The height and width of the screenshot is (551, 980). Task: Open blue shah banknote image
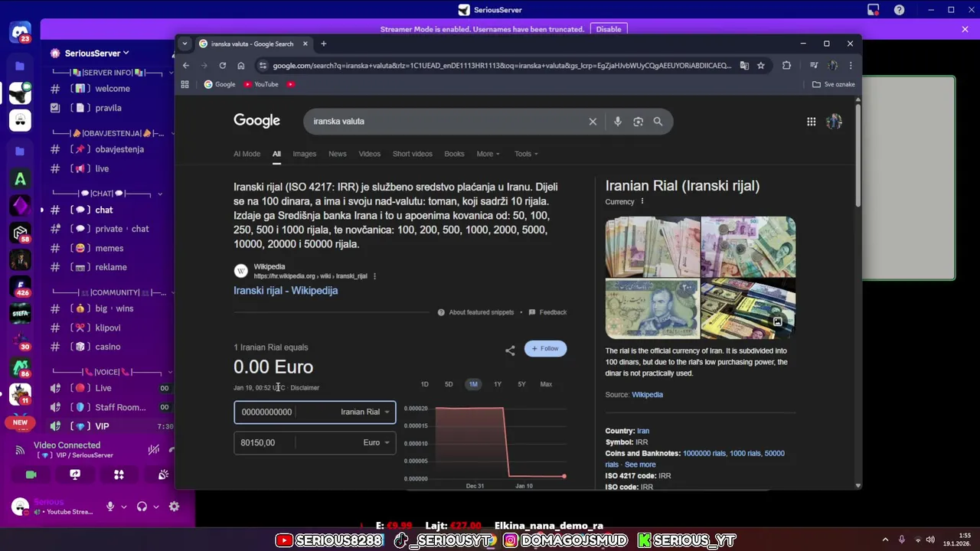(x=652, y=308)
